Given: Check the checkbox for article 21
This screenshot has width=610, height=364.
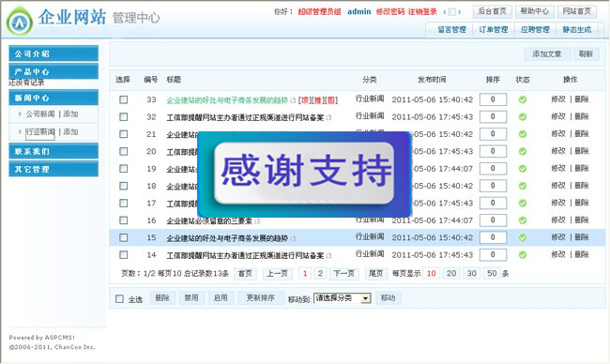Looking at the screenshot, I should pyautogui.click(x=123, y=134).
